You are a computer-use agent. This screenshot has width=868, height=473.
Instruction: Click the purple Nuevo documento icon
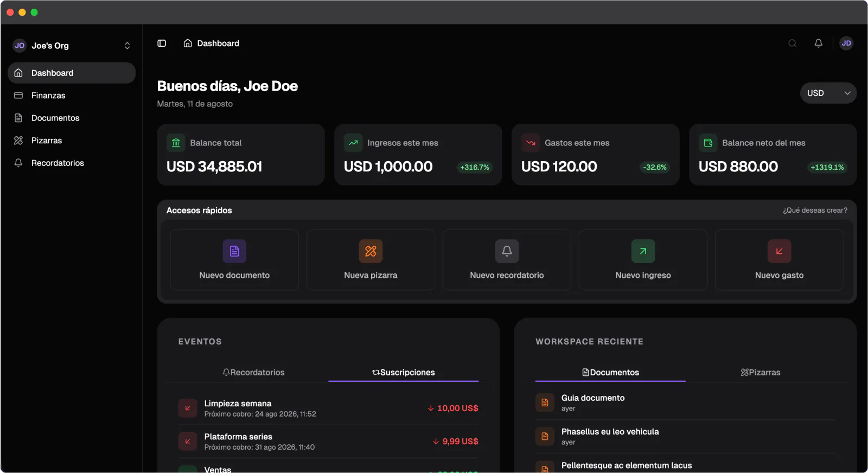coord(234,251)
